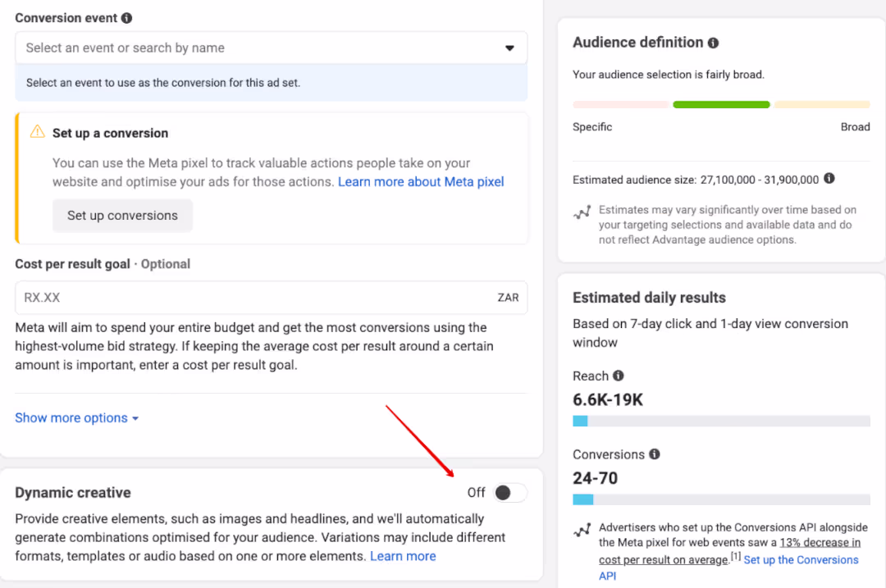Click the Cost per result goal input field
Screen dimensions: 886x588
click(x=272, y=298)
